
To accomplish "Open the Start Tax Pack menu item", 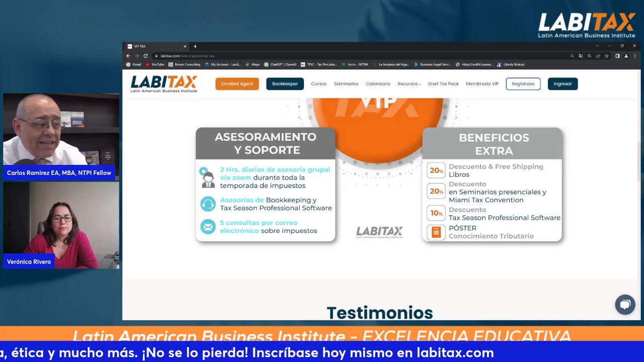I will (x=443, y=84).
